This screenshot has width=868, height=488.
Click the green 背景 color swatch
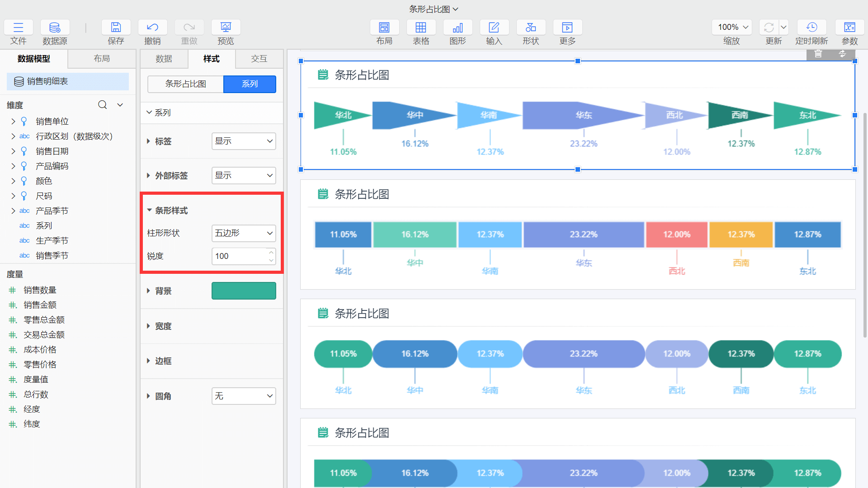coord(244,291)
